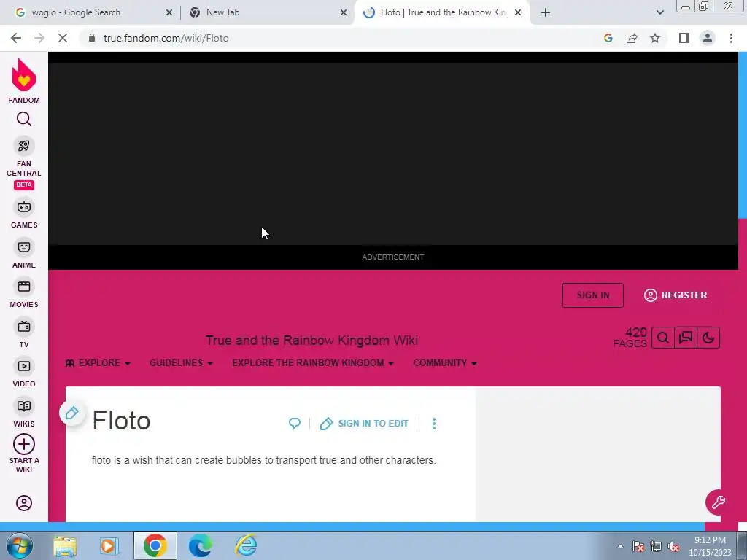Open Movies category in sidebar
747x560 pixels.
(x=24, y=293)
